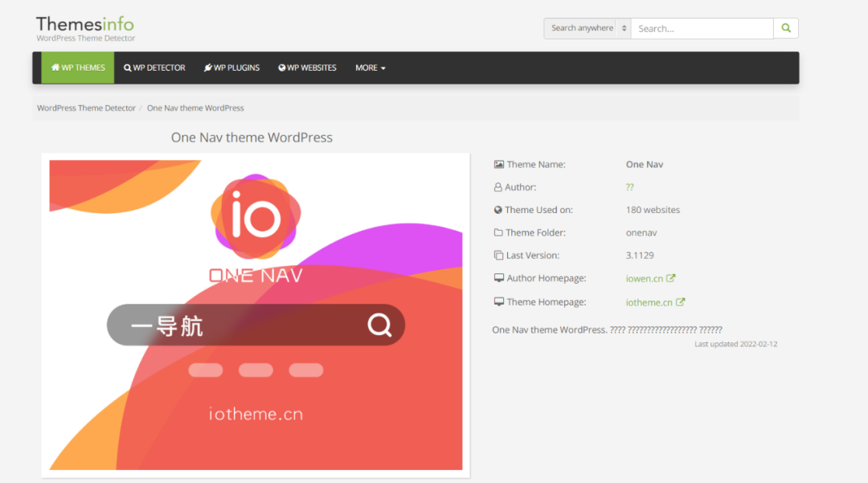
Task: Expand the More dropdown menu
Action: point(370,68)
